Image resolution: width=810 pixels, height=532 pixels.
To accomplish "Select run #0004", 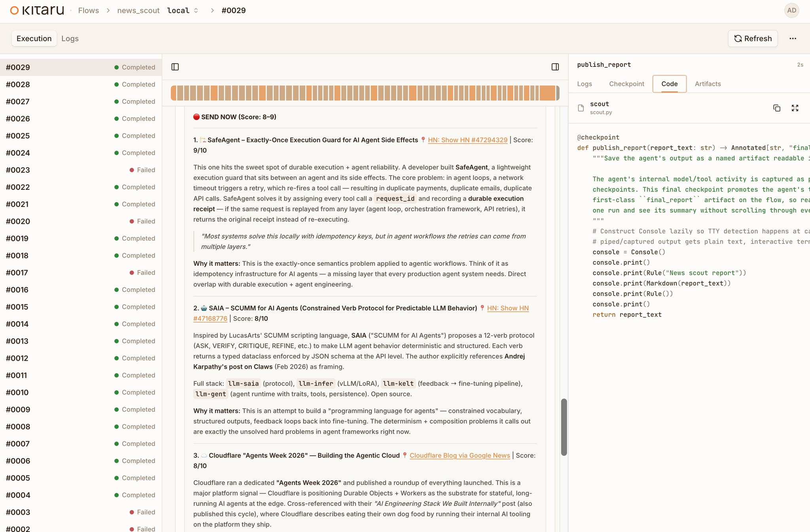I will (x=81, y=495).
